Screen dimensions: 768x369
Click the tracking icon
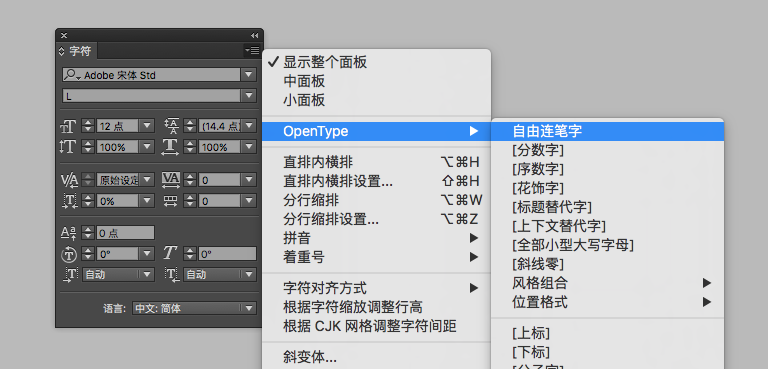171,180
